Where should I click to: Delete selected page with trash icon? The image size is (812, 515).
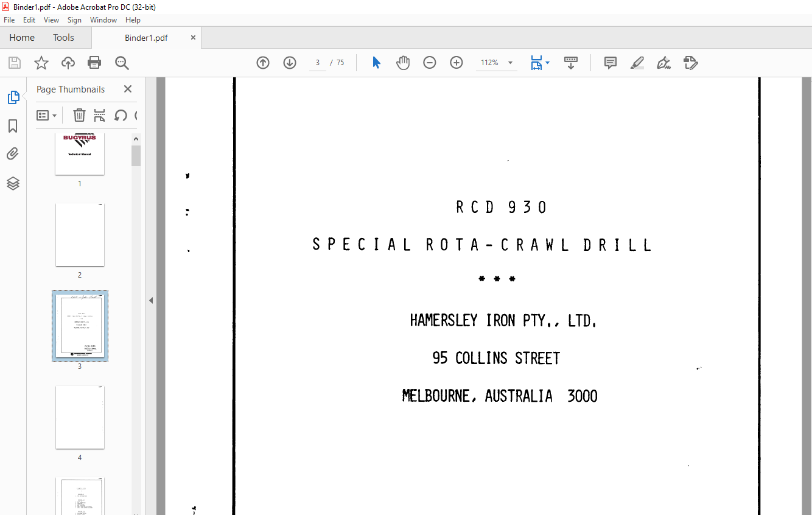[x=80, y=115]
